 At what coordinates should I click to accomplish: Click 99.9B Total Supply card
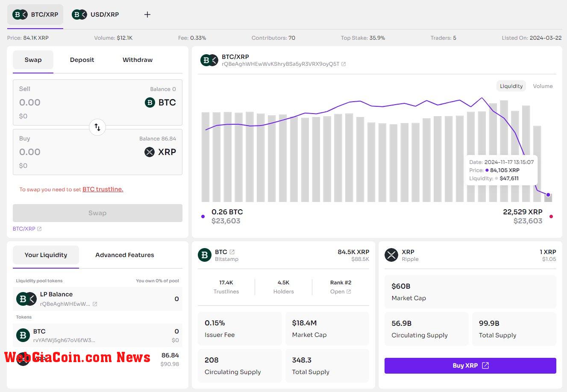click(514, 329)
